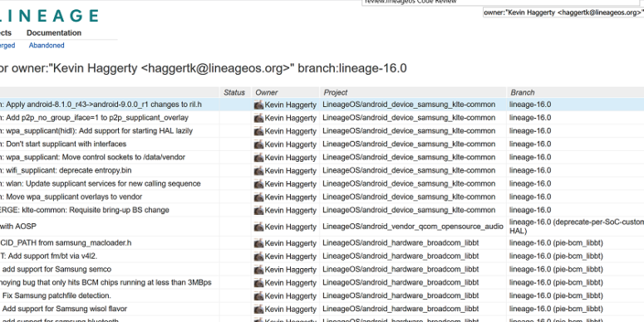Click owner avatar in 'Samsung wisol flavor' row
644x322 pixels.
pos(258,310)
